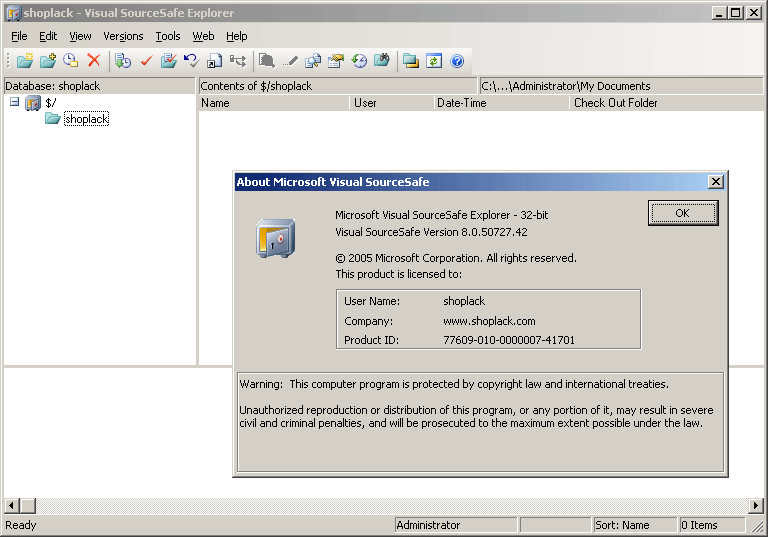Collapse the $/ root tree node
This screenshot has width=768, height=537.
point(15,102)
